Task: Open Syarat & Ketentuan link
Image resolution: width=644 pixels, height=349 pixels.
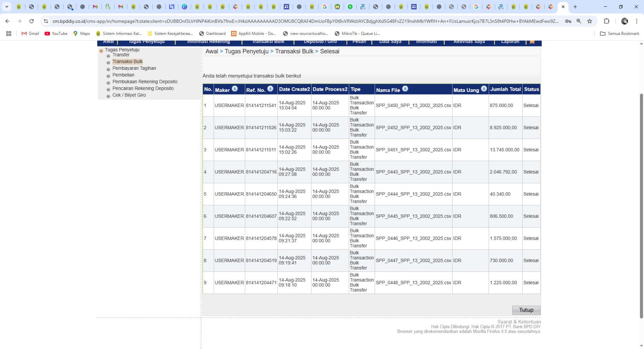Action: tap(519, 322)
